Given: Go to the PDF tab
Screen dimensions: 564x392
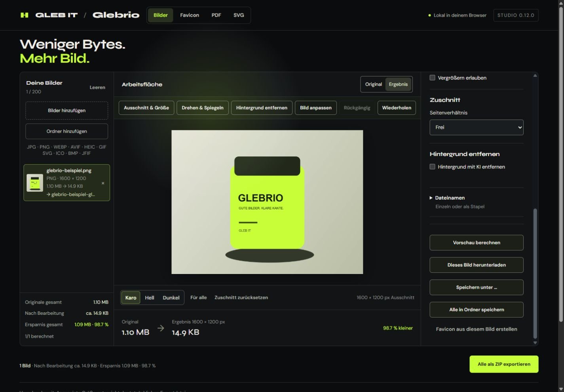Looking at the screenshot, I should tap(216, 15).
